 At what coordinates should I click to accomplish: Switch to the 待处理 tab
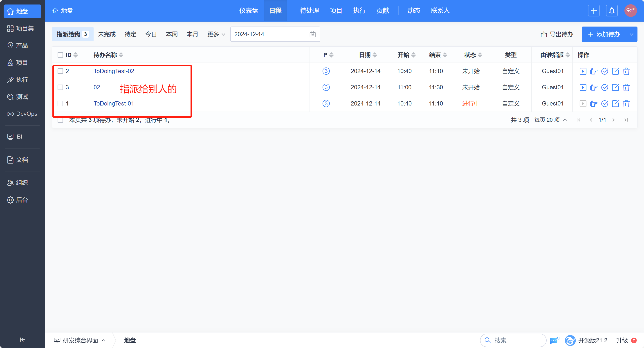click(x=309, y=11)
